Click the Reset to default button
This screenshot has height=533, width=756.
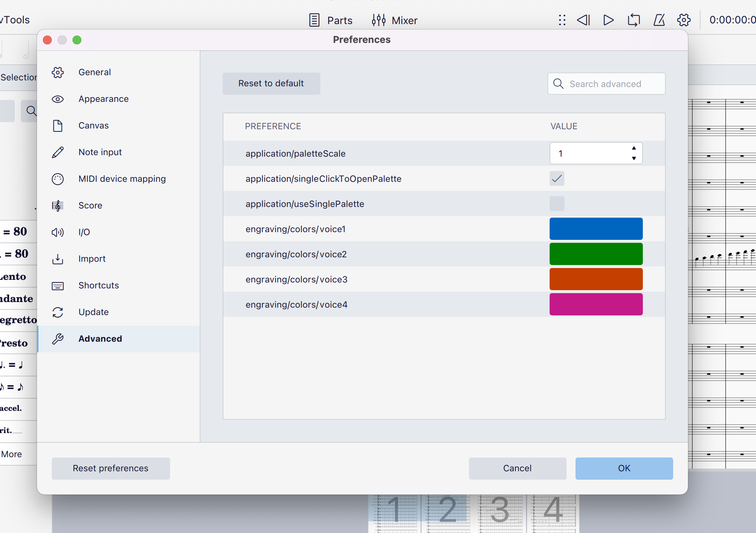(271, 83)
